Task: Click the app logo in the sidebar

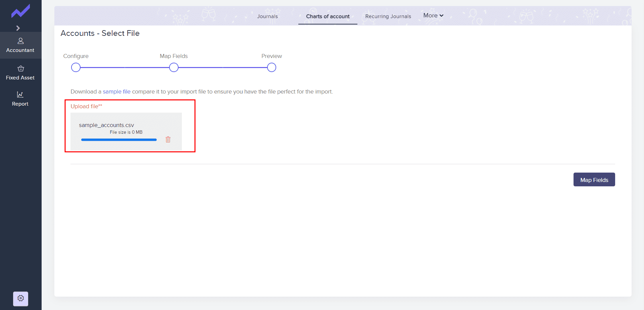Action: click(20, 11)
